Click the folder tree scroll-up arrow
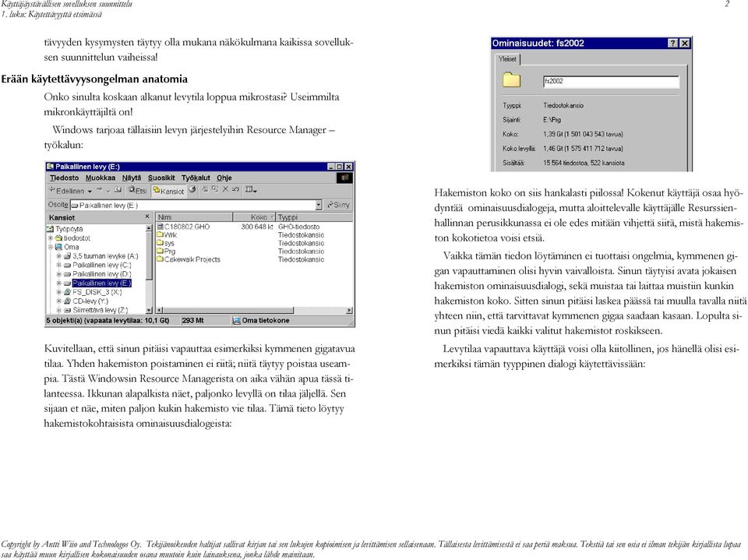This screenshot has width=748, height=560. (149, 228)
